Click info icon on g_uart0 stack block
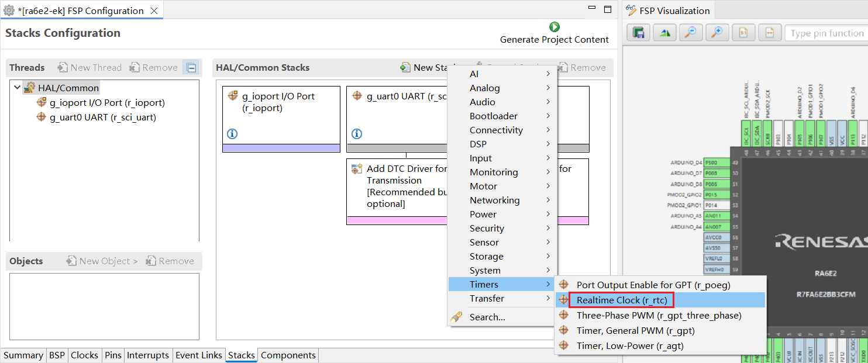Viewport: 868px width, 363px height. (x=357, y=134)
